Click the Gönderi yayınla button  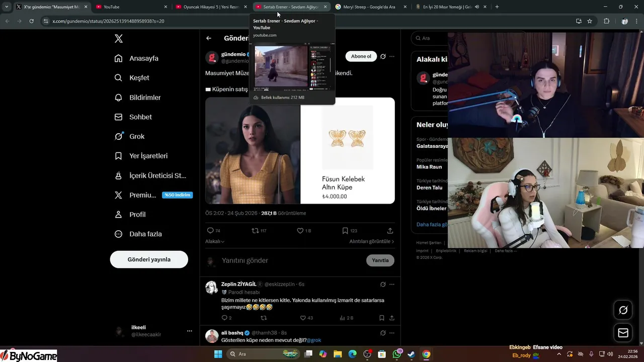point(149,259)
